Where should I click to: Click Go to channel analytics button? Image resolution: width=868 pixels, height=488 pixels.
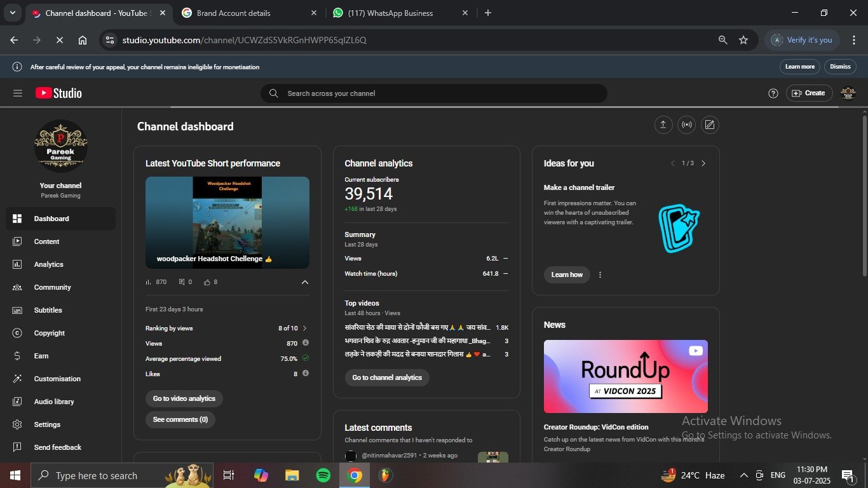387,377
